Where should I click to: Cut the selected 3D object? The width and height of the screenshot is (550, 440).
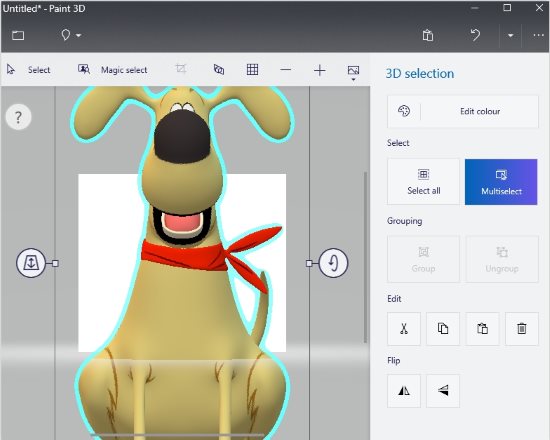(404, 329)
